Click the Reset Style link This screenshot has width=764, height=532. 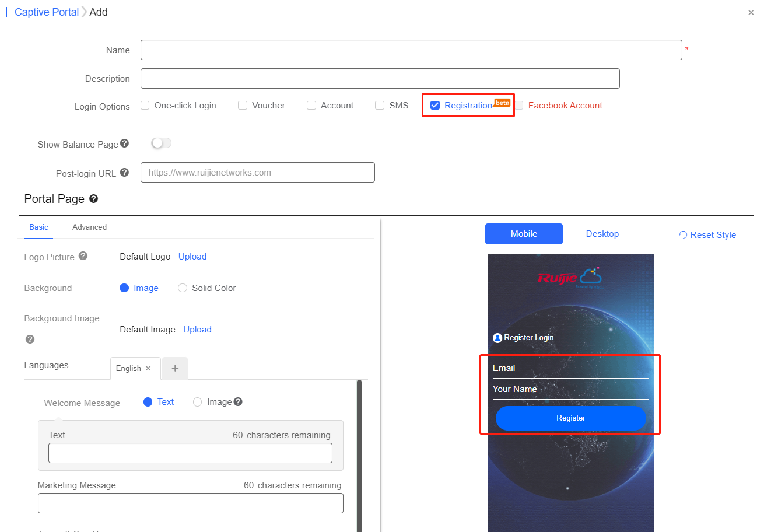[x=713, y=235]
